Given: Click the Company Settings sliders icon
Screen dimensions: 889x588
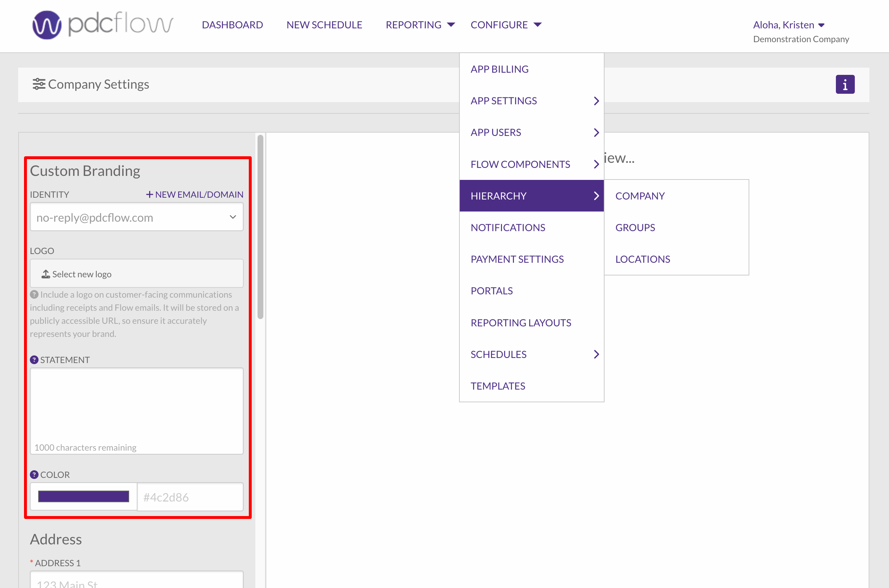Looking at the screenshot, I should pyautogui.click(x=39, y=84).
